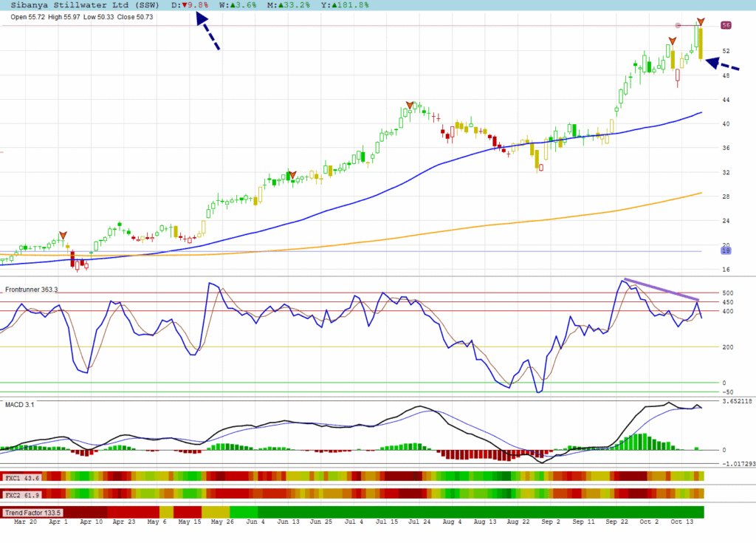Select the Frontrunner 363.3 indicator label
This screenshot has width=756, height=543.
(x=32, y=290)
